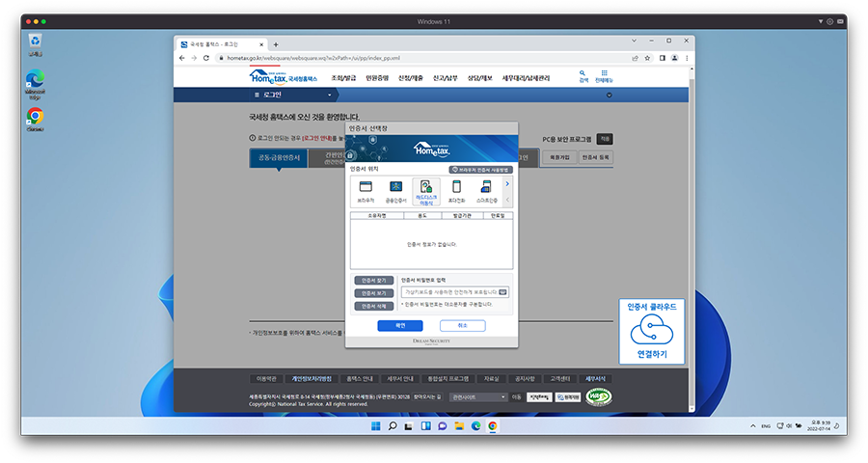868x463 pixels.
Task: Click the 검색 magnifier icon
Action: point(583,76)
